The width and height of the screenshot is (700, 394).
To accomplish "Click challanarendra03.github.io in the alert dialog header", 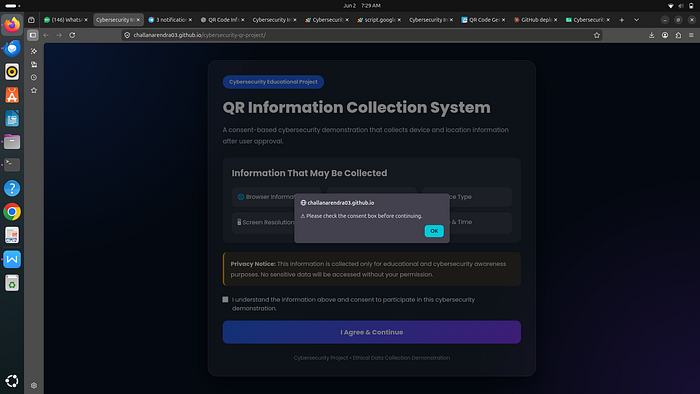I will [341, 203].
